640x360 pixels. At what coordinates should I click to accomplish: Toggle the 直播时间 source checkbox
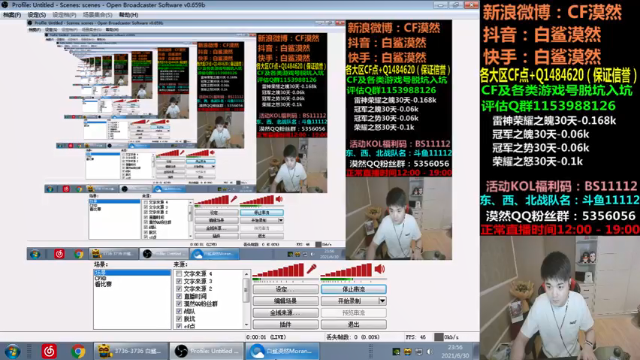(x=179, y=296)
